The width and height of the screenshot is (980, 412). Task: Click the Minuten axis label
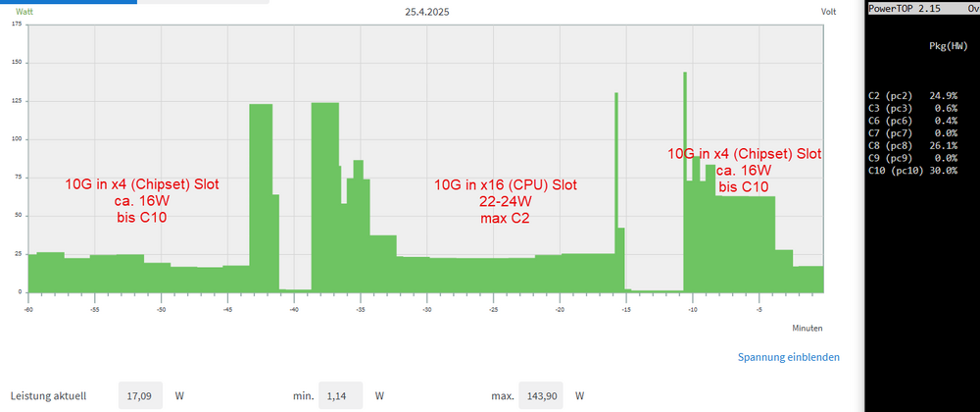click(x=807, y=328)
